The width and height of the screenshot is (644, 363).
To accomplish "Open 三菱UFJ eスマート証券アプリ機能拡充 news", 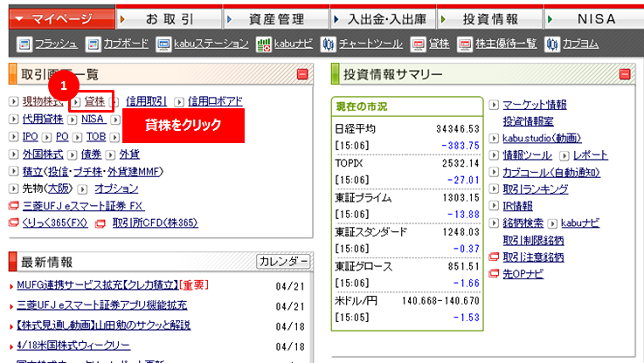I will (102, 305).
